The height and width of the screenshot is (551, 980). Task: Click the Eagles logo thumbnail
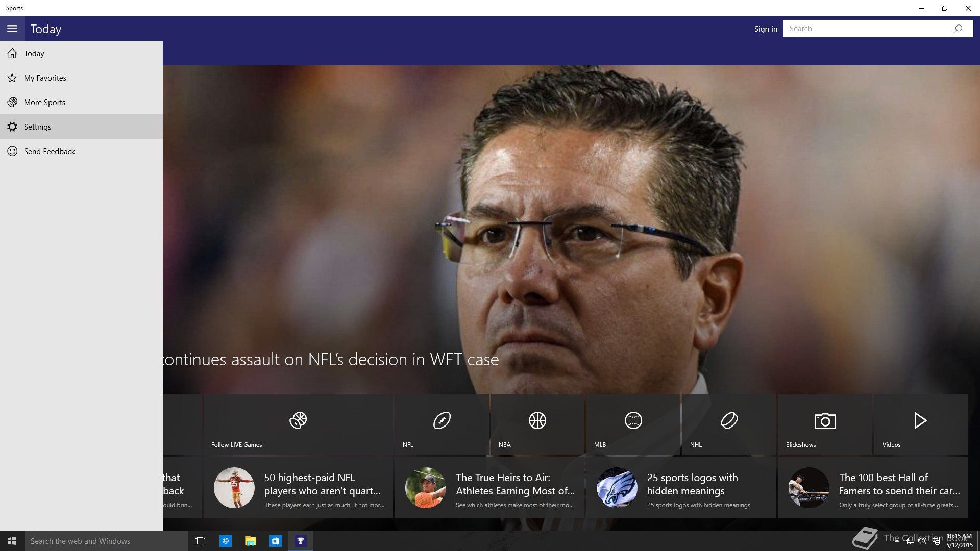pos(617,488)
